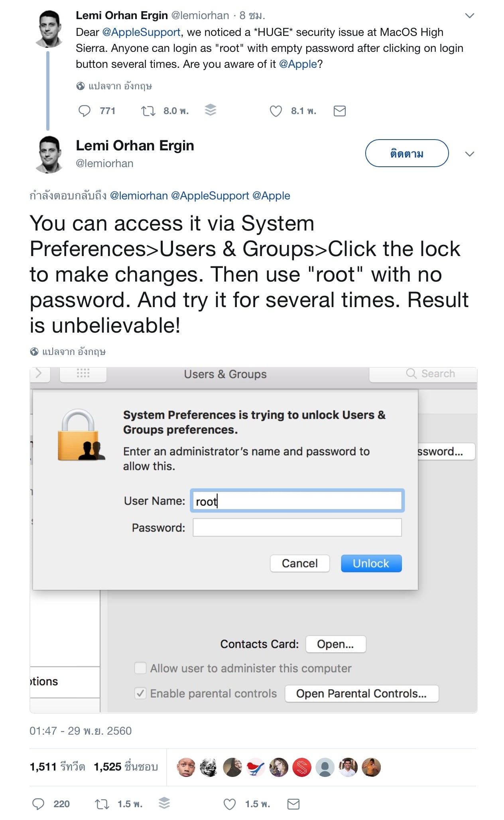Uncheck Enable parental controls

140,693
